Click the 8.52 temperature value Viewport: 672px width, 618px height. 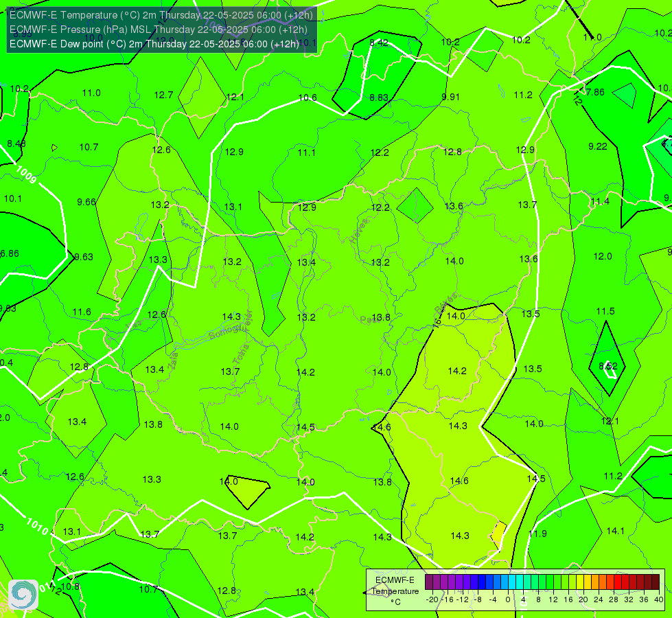coord(608,366)
